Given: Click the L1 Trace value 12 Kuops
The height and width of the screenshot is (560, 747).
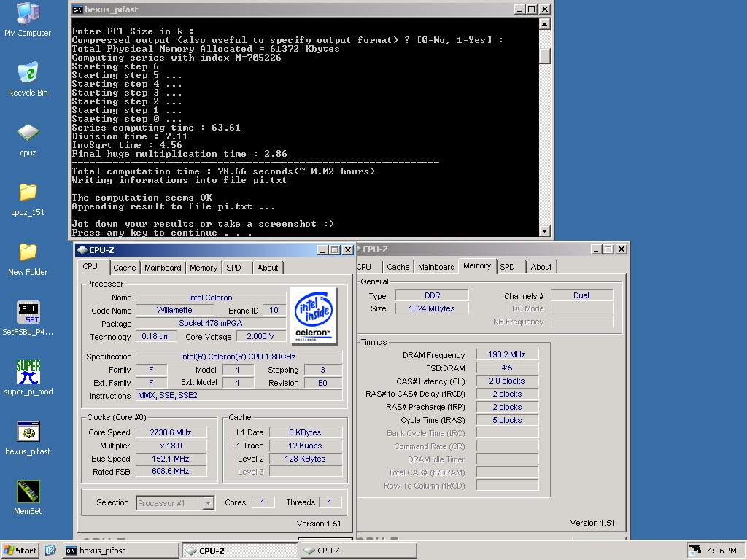Looking at the screenshot, I should click(x=306, y=446).
